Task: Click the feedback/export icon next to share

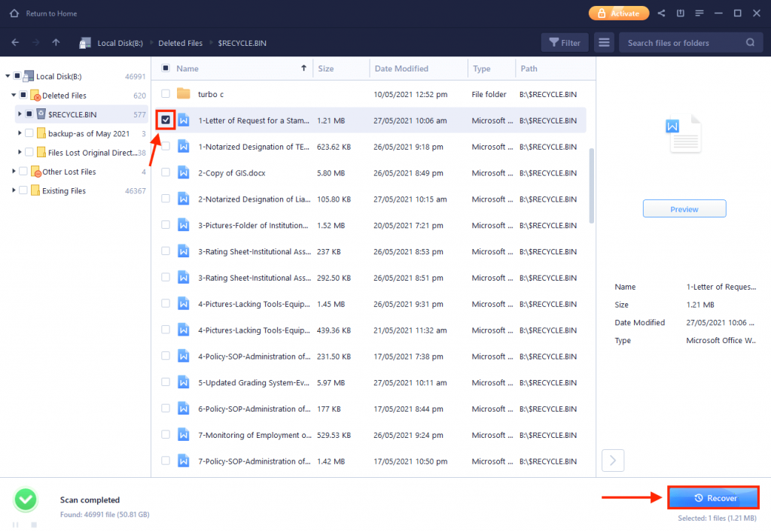Action: coord(681,13)
